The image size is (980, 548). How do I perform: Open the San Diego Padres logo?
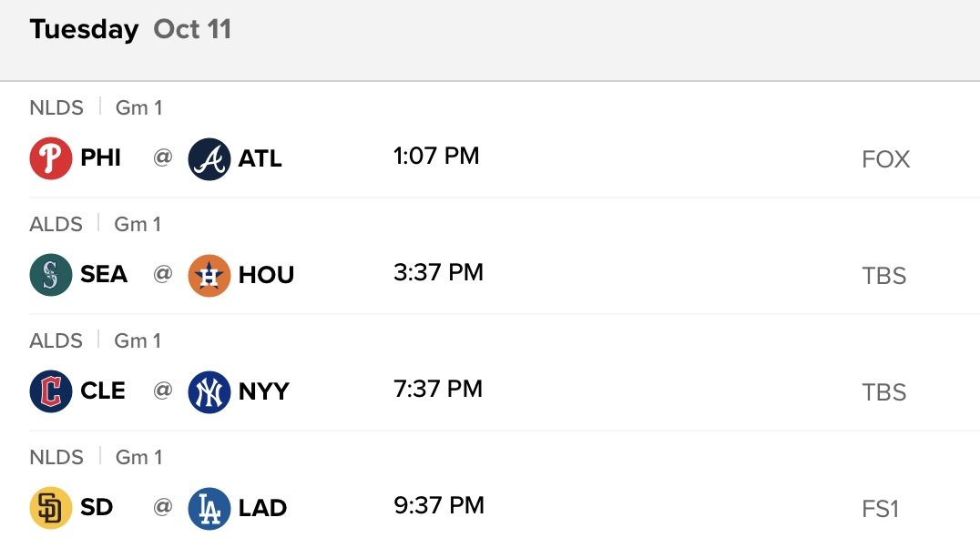coord(51,508)
